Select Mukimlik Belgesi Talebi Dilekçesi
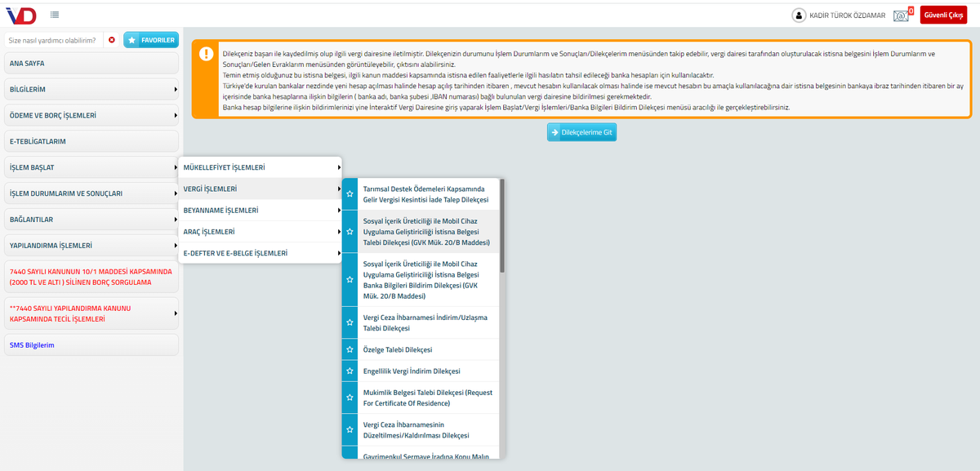Viewport: 980px width, 471px height. [428, 398]
